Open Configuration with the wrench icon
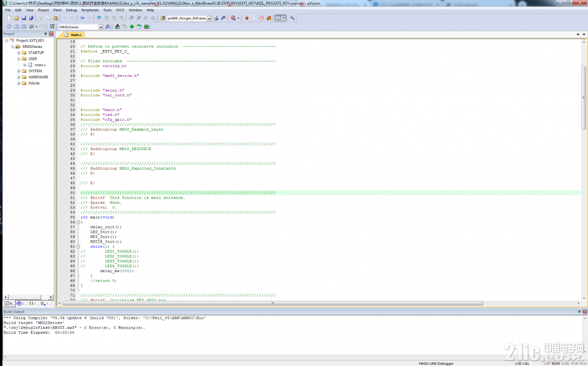This screenshot has width=588, height=366. (292, 18)
